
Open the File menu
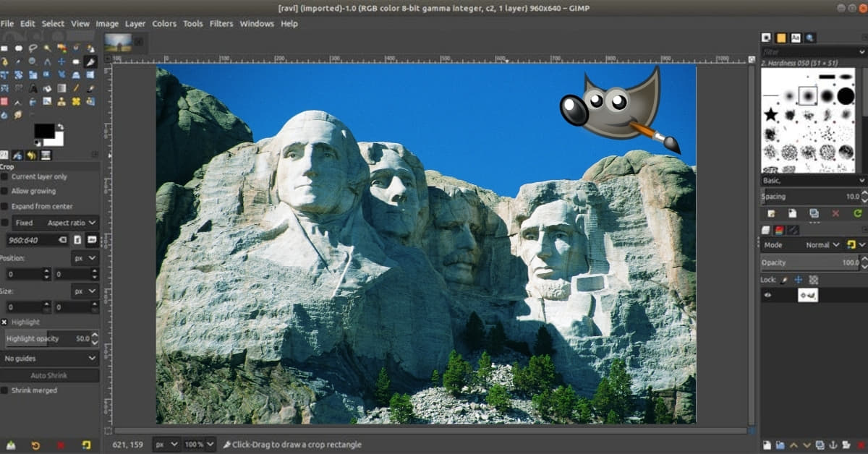[7, 23]
